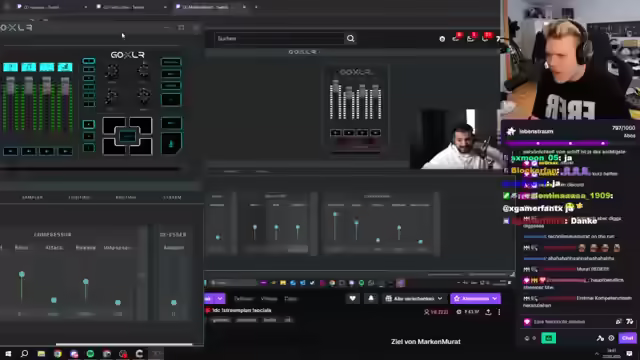640x360 pixels.
Task: Click GoXLR window horizontal scrollbar
Action: 124,344
